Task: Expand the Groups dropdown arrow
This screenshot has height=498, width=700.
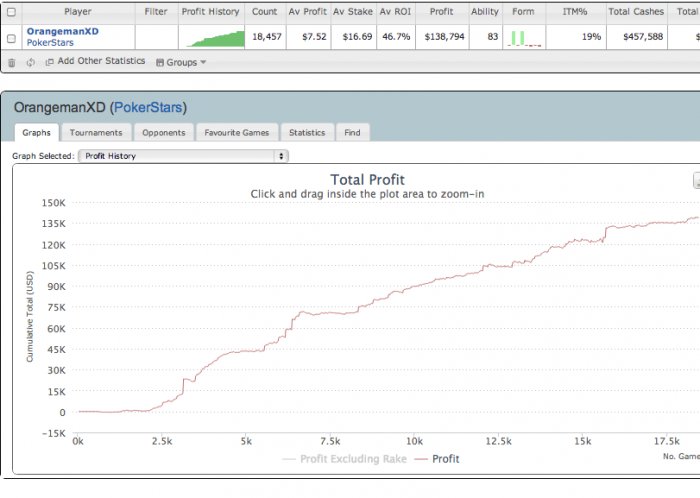Action: click(203, 62)
